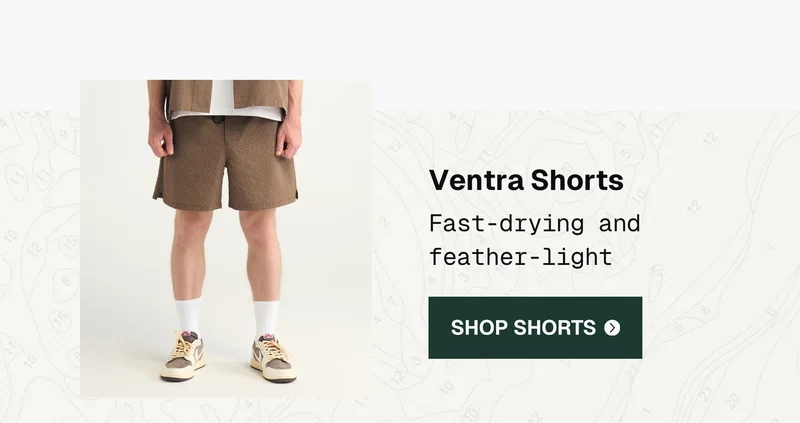Click the right sneaker in the photo

[x=273, y=359]
